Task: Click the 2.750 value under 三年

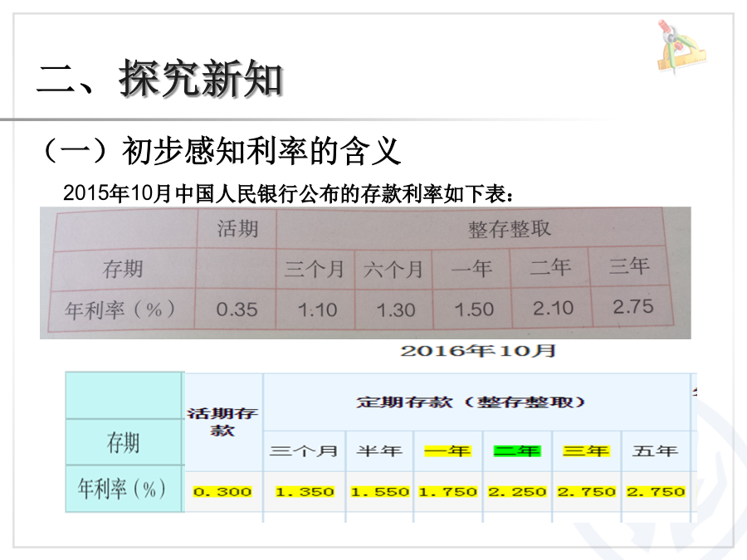Action: pos(587,491)
